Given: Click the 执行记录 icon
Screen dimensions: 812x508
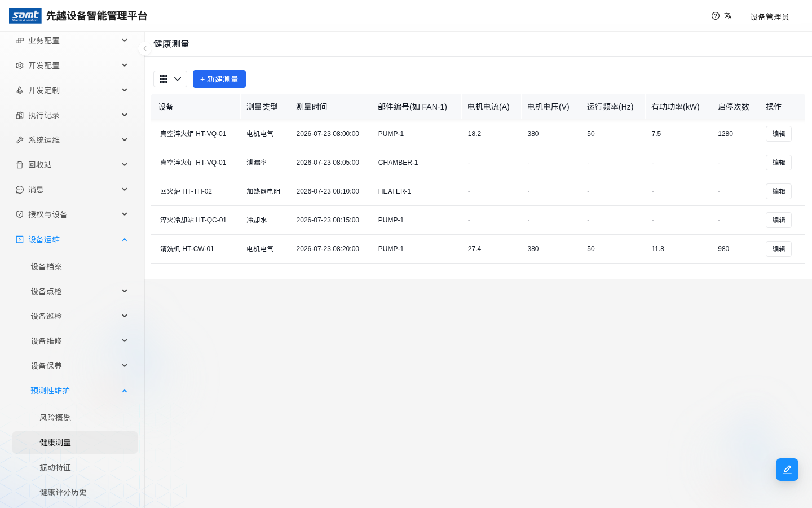Looking at the screenshot, I should 20,115.
